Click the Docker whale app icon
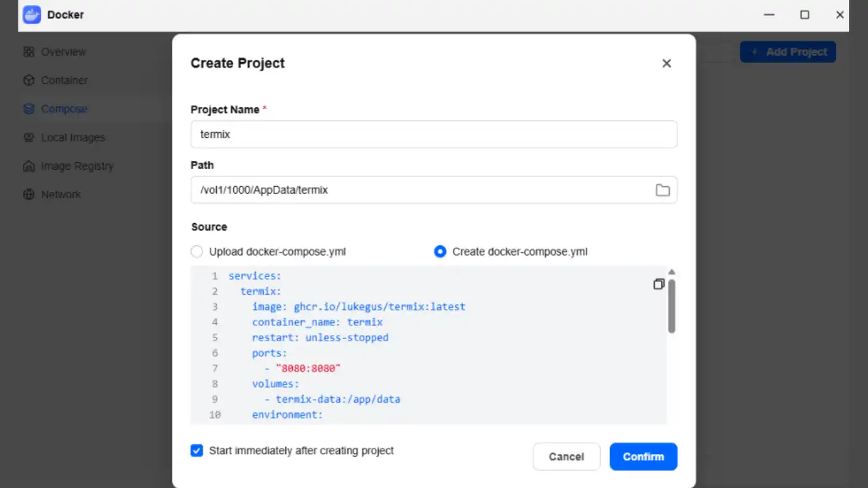 [32, 15]
